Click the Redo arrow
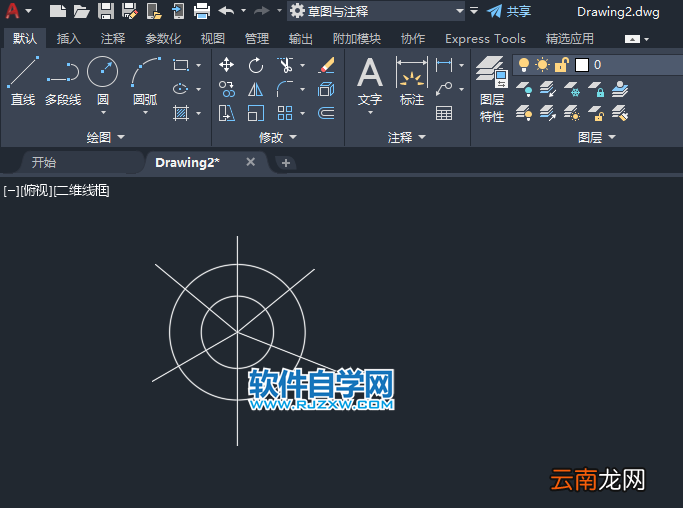This screenshot has height=508, width=683. (262, 11)
